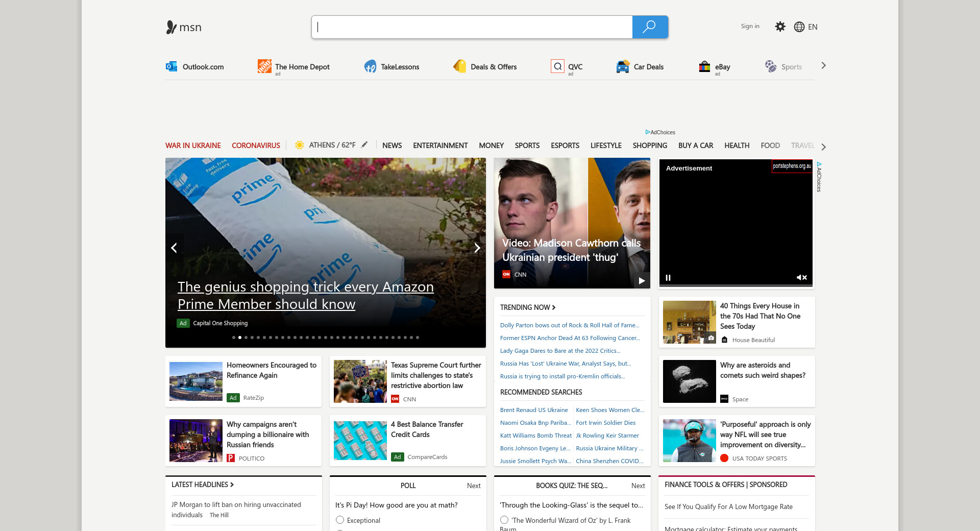Viewport: 980px width, 531px height.
Task: Go to previous slide in carousel
Action: tap(174, 248)
